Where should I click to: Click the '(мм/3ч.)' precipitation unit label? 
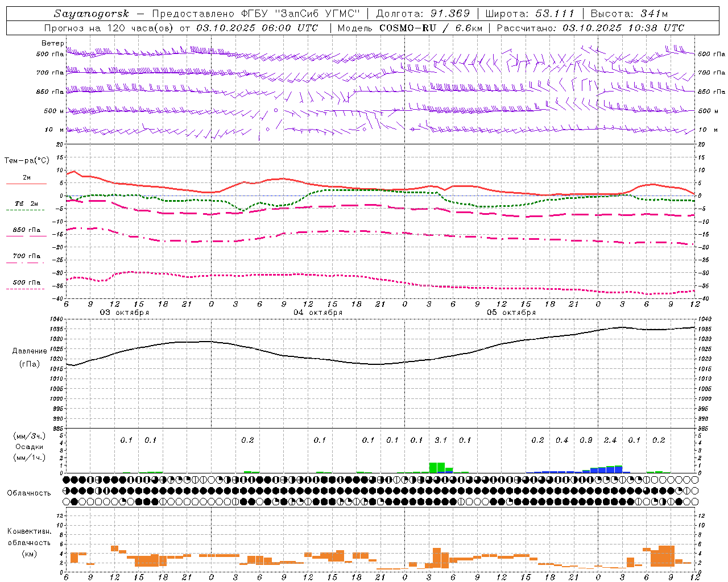[x=29, y=436]
